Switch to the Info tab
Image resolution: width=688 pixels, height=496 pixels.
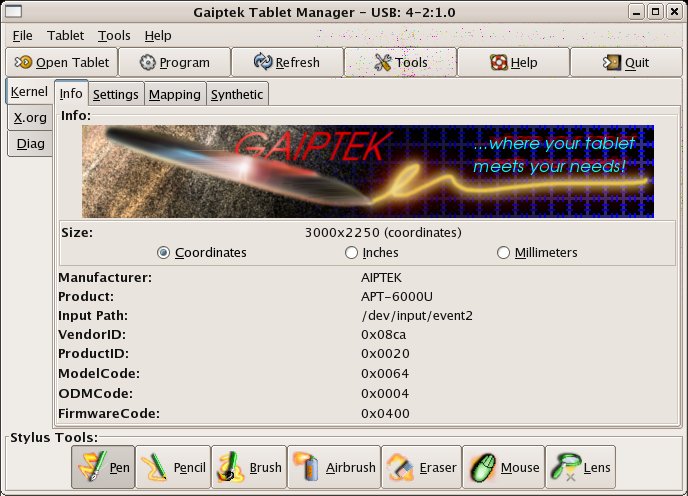click(x=71, y=93)
